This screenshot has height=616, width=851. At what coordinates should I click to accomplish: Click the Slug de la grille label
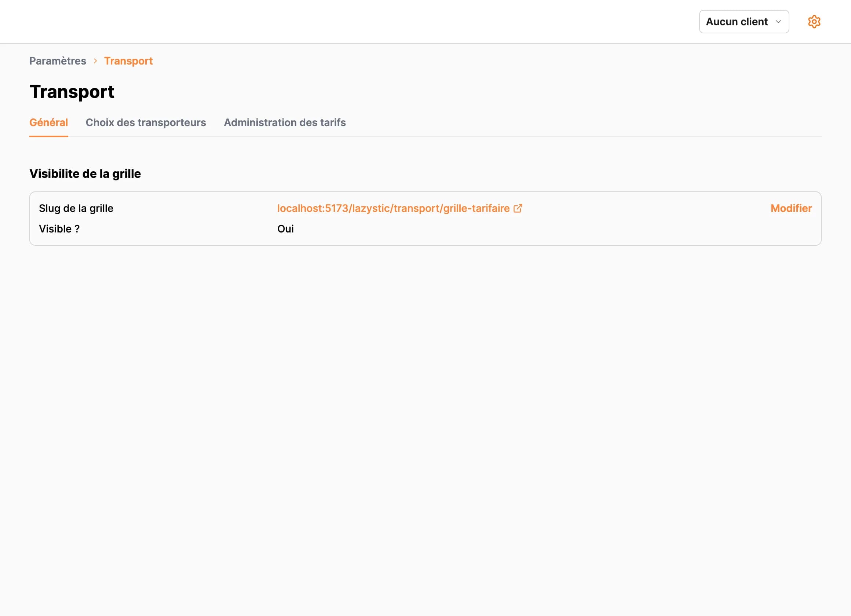click(x=76, y=209)
